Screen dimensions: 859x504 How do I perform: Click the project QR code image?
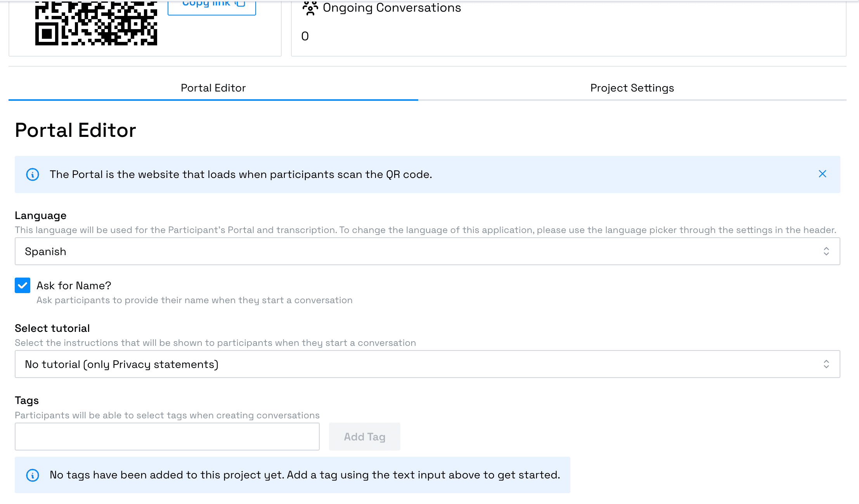pos(96,23)
